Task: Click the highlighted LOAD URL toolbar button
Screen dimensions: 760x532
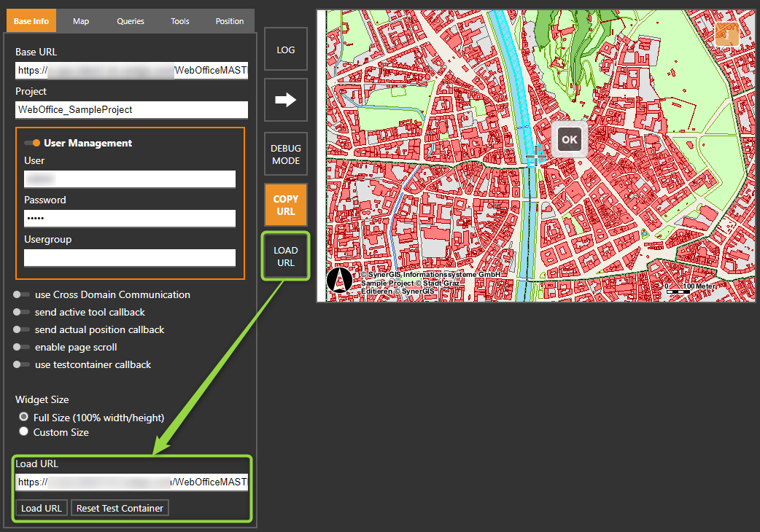Action: click(x=285, y=256)
